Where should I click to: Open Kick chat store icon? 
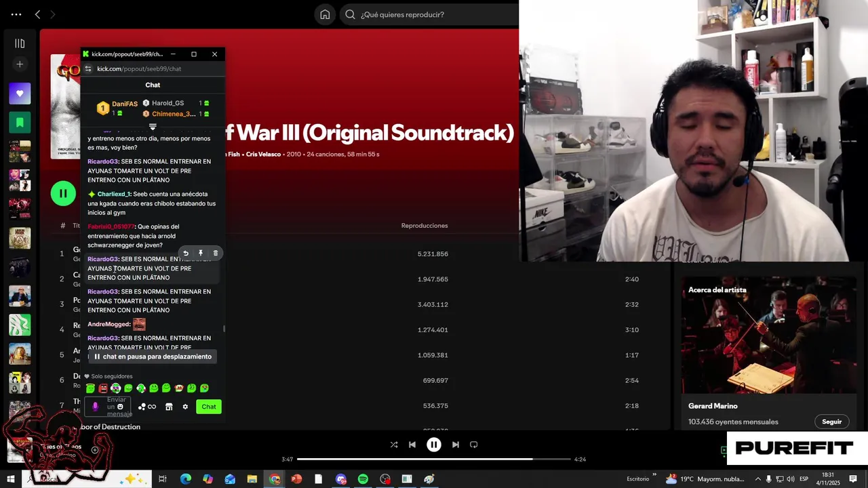(169, 407)
